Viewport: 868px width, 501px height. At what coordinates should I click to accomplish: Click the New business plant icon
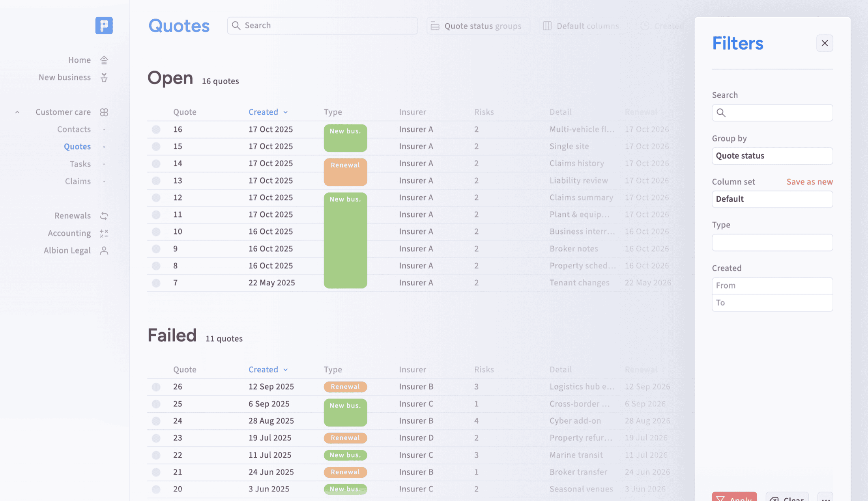(x=104, y=77)
